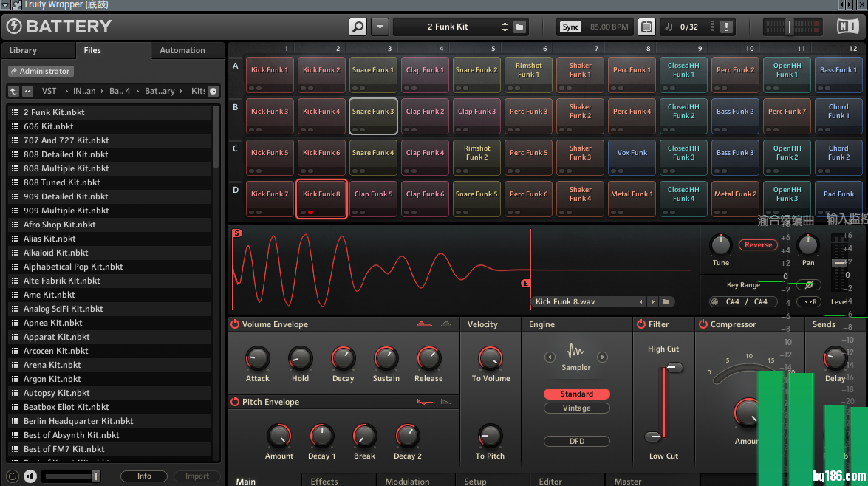The height and width of the screenshot is (486, 868).
Task: Click the exclamation panic button in header
Action: (726, 27)
